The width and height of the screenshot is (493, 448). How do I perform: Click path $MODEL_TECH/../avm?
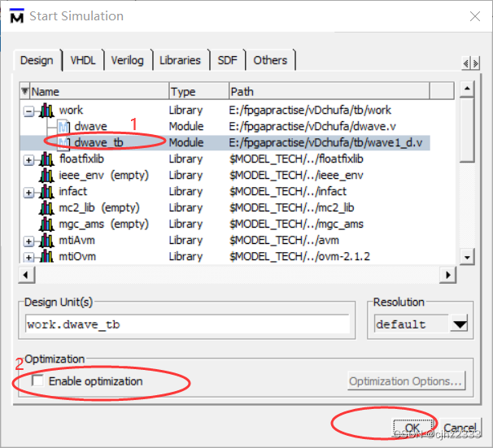click(x=284, y=241)
